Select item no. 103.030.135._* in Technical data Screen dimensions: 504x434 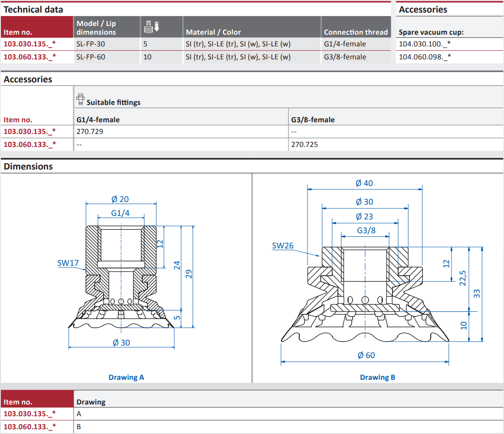pyautogui.click(x=29, y=44)
